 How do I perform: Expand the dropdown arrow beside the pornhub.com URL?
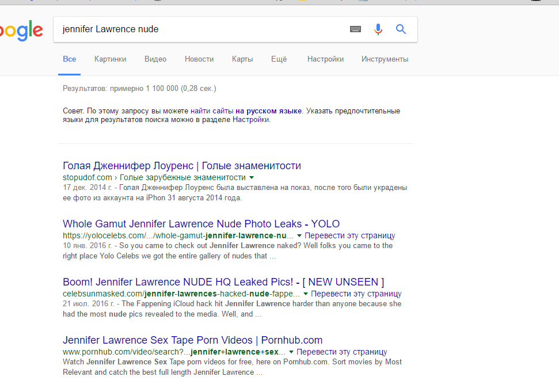pos(291,352)
